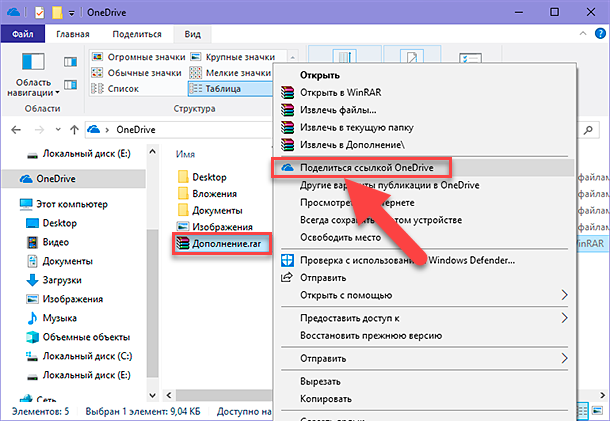Click Извлечь файлы... menu entry

pos(338,110)
